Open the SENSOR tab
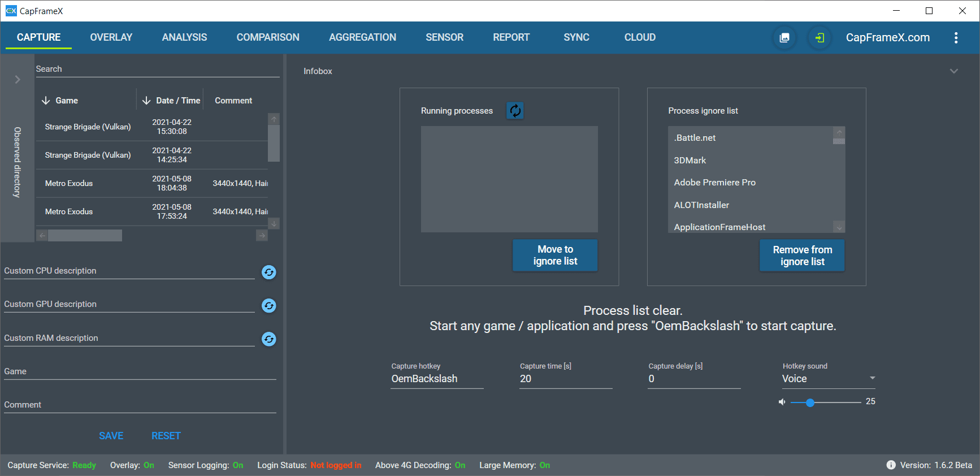This screenshot has width=980, height=476. tap(444, 37)
